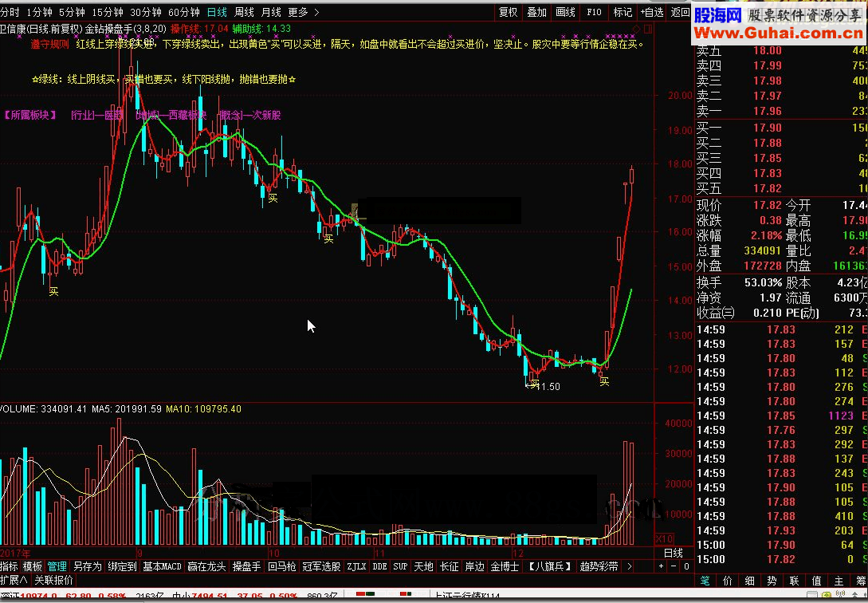This screenshot has width=868, height=603.
Task: Apply the 冠军选股 indicator
Action: coord(322,566)
